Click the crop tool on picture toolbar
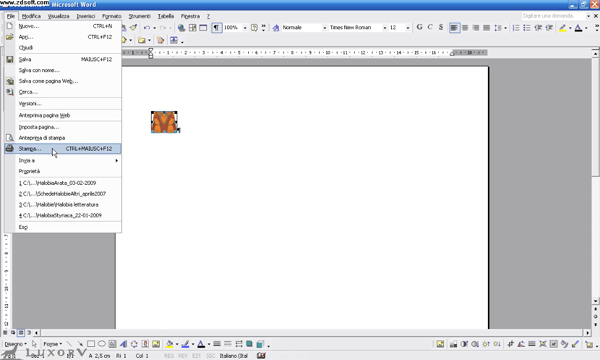This screenshot has width=600, height=360. pyautogui.click(x=510, y=344)
